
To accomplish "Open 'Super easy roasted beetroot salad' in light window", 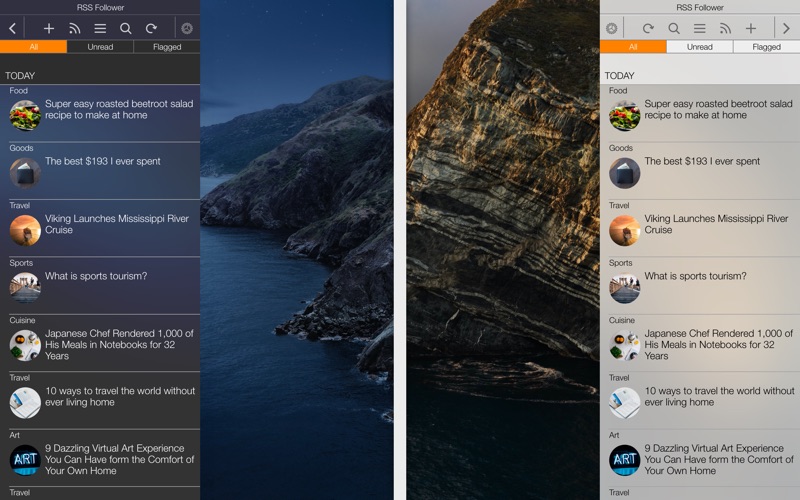I will 718,109.
